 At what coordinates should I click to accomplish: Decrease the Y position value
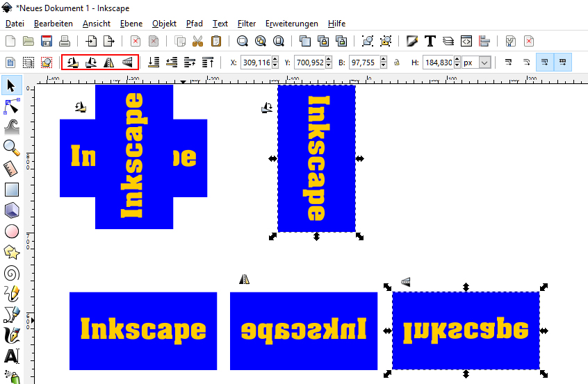(x=329, y=65)
